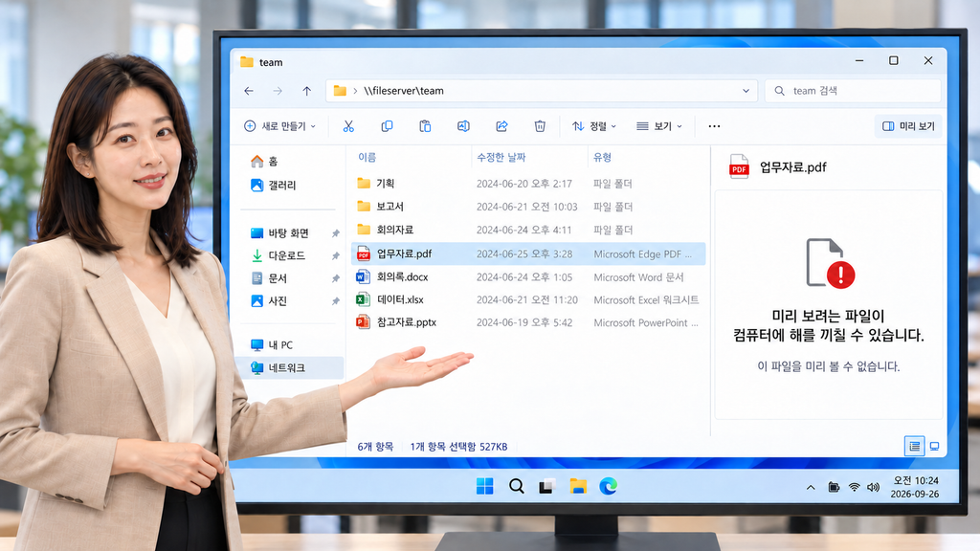Select 네트워크 in navigation pane
Viewport: 980px width, 551px height.
[x=291, y=368]
